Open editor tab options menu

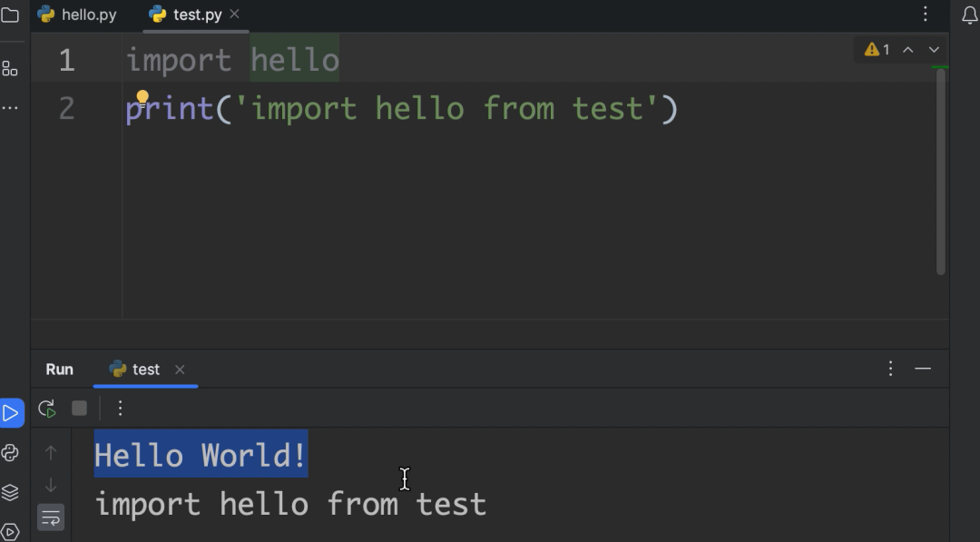click(926, 15)
